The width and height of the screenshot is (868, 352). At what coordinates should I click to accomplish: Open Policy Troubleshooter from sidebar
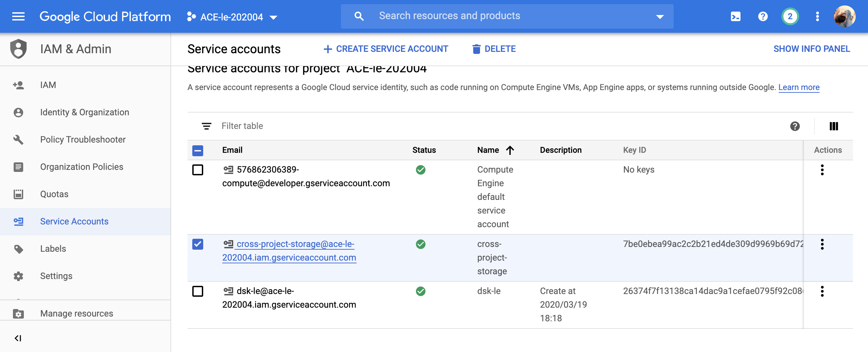click(83, 140)
